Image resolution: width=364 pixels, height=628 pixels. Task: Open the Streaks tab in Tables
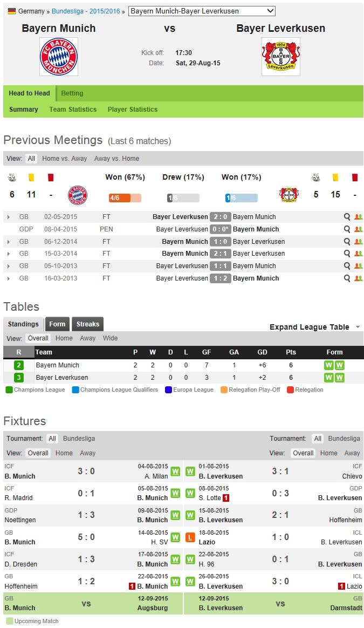87,324
